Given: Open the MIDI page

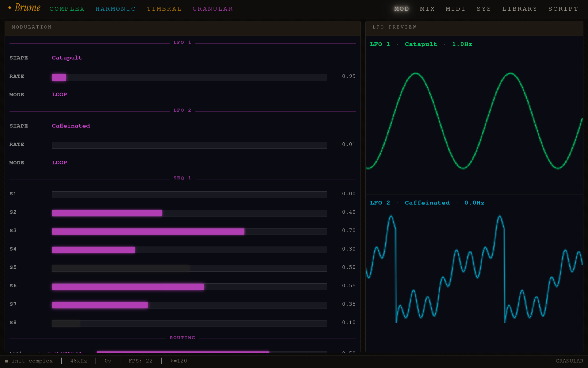Looking at the screenshot, I should (455, 9).
